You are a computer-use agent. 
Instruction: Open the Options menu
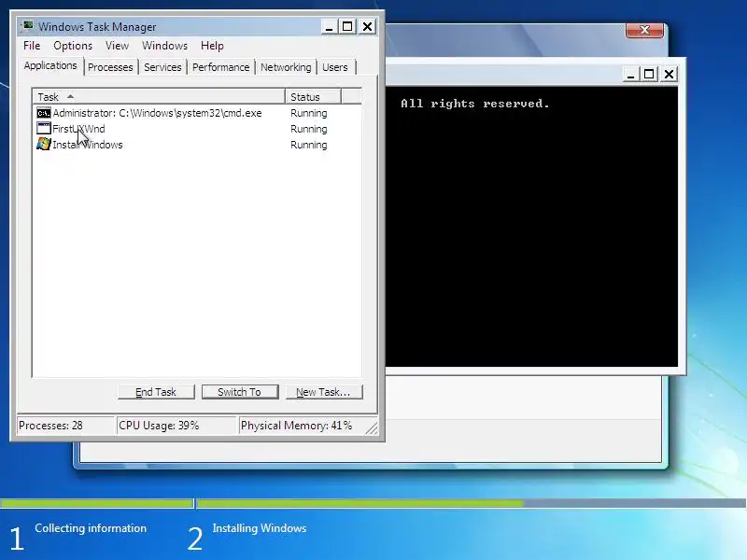point(73,46)
